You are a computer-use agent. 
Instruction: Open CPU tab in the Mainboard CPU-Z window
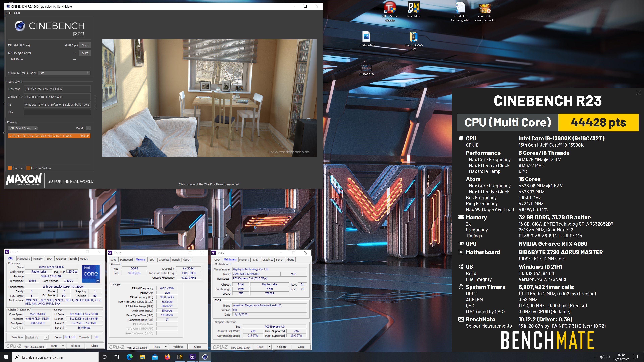[217, 260]
